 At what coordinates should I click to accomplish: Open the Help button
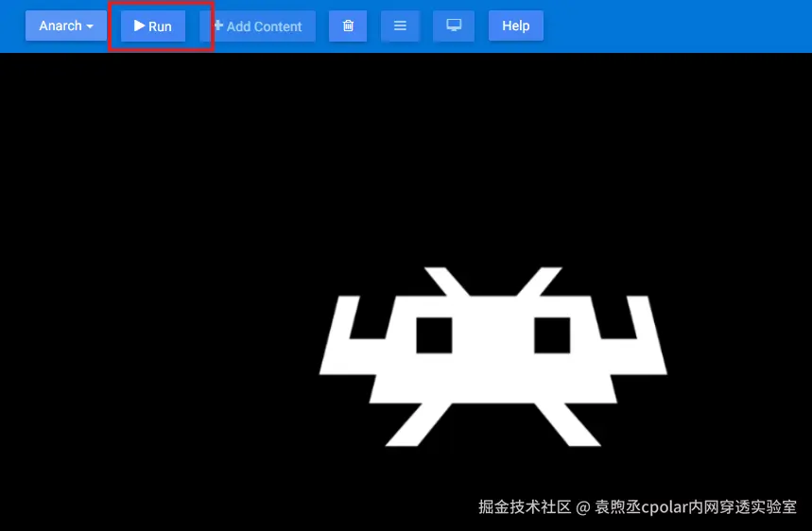point(516,26)
